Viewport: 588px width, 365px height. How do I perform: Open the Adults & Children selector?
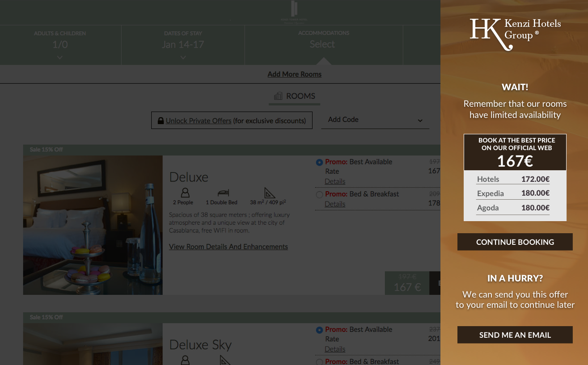[x=60, y=45]
